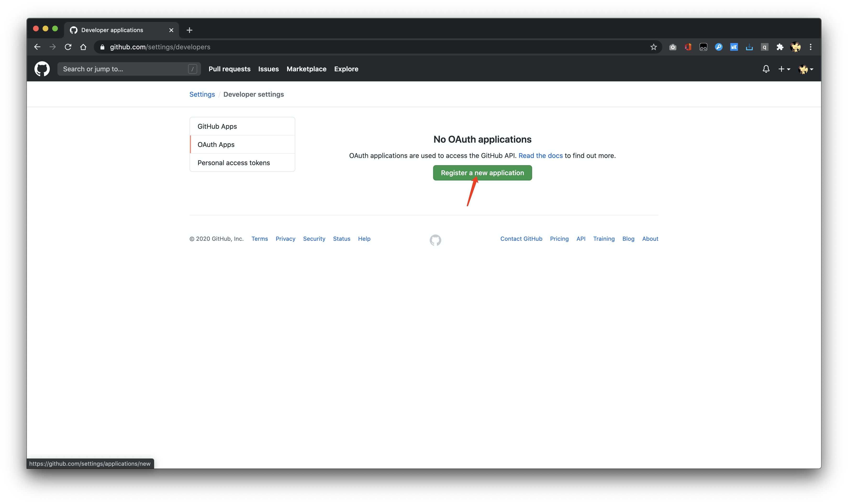Image resolution: width=848 pixels, height=504 pixels.
Task: Open the notifications bell
Action: coord(766,69)
